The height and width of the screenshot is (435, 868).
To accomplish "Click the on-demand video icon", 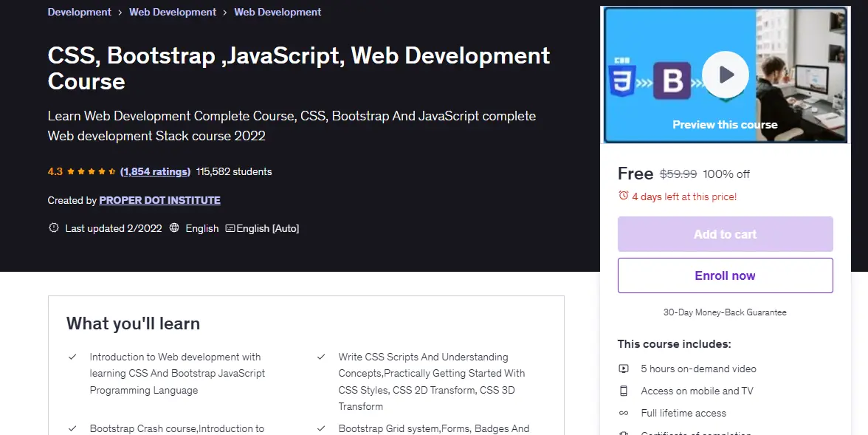I will click(x=623, y=369).
